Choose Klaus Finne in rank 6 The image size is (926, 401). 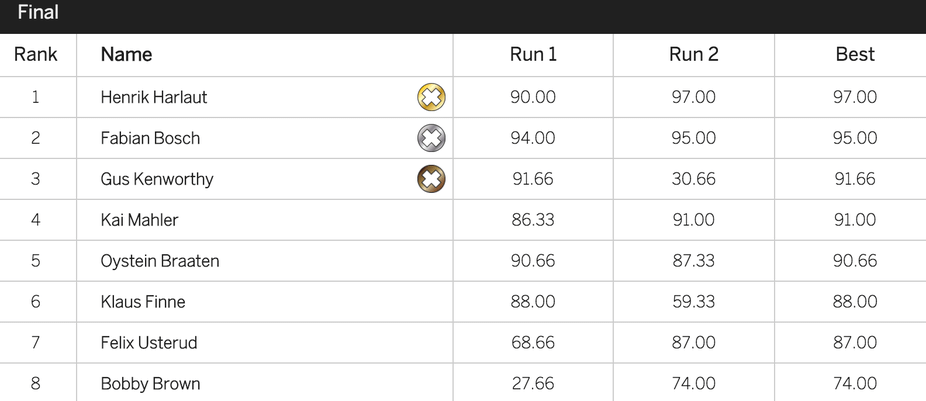(142, 302)
